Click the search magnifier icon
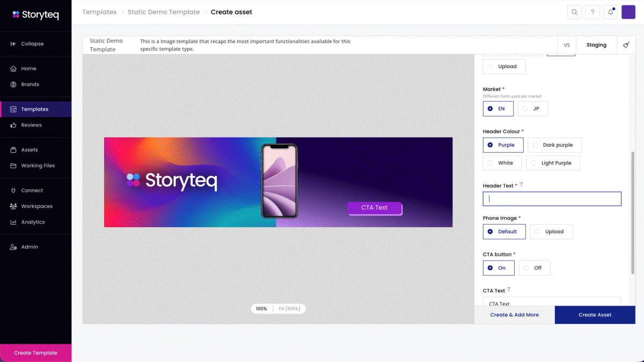644x362 pixels. [x=575, y=12]
